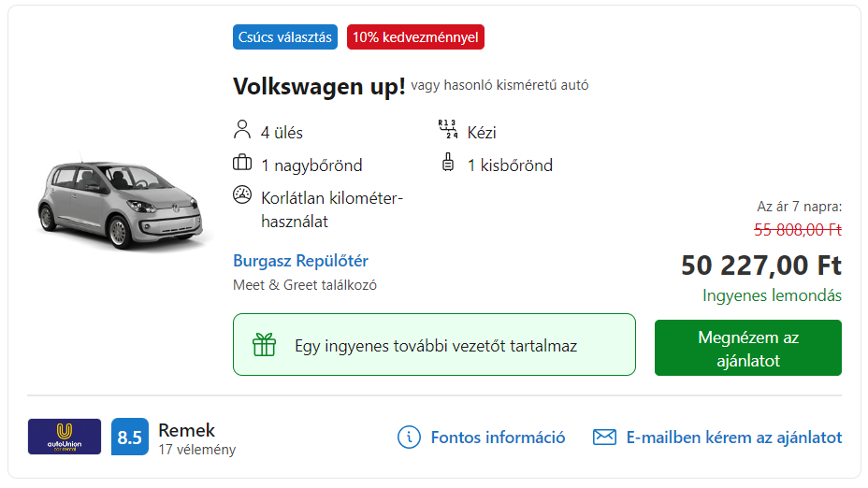The width and height of the screenshot is (868, 488).
Task: Click the autoUnion supplier logo
Action: 65,437
